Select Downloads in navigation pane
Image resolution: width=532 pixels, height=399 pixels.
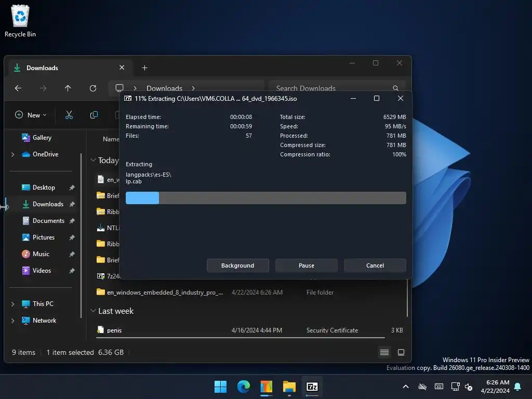pos(47,204)
